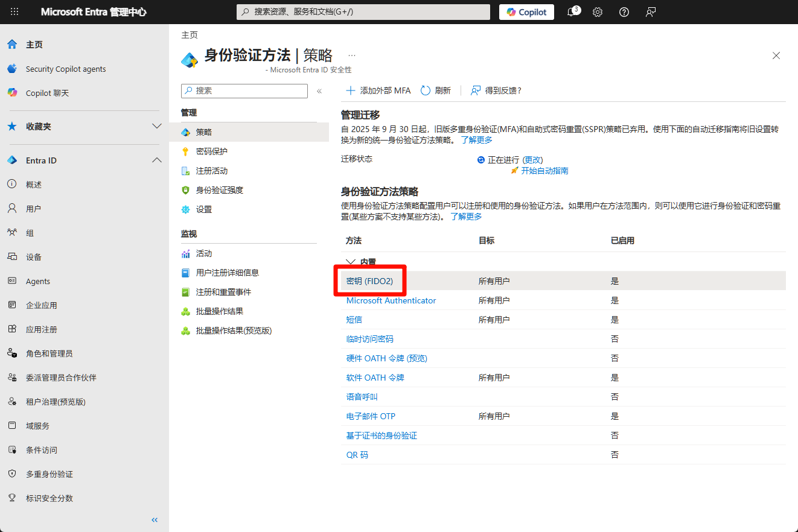Click the 主页 breadcrumb link
The width and height of the screenshot is (798, 532).
pyautogui.click(x=190, y=35)
